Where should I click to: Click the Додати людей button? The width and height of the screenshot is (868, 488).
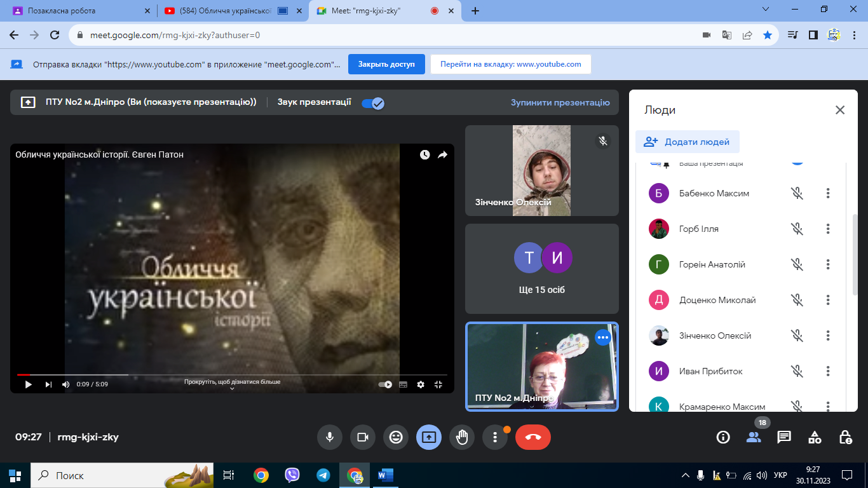[x=688, y=142]
